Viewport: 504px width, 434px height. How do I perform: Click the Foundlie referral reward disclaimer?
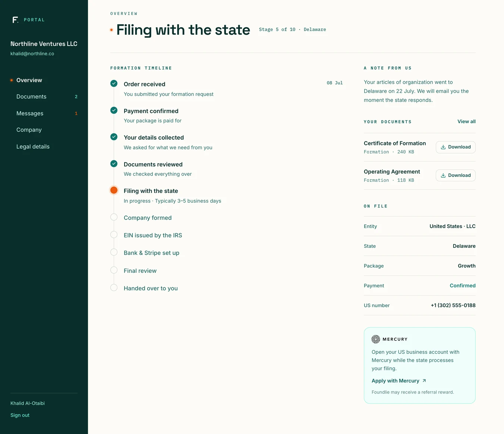pos(413,392)
